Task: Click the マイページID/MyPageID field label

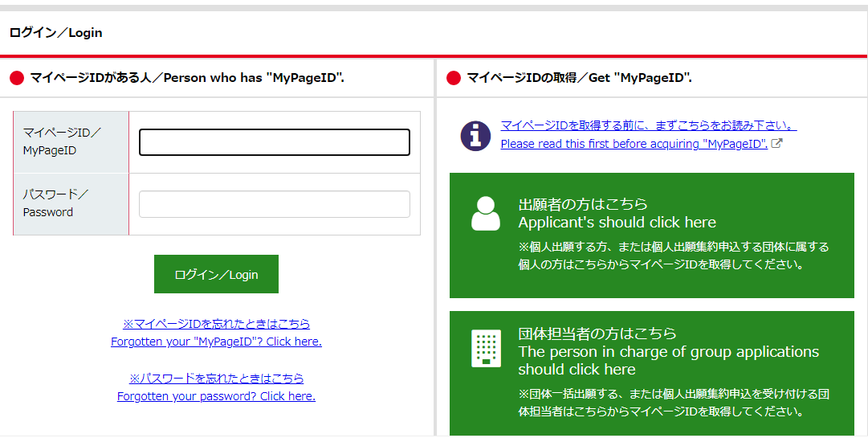Action: pos(62,141)
